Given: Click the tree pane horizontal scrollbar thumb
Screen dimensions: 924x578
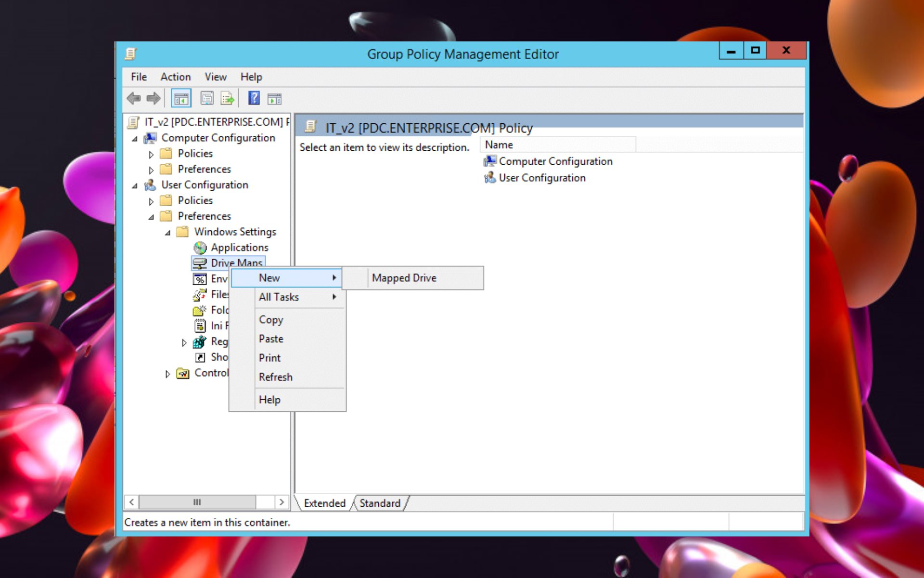Looking at the screenshot, I should (197, 502).
